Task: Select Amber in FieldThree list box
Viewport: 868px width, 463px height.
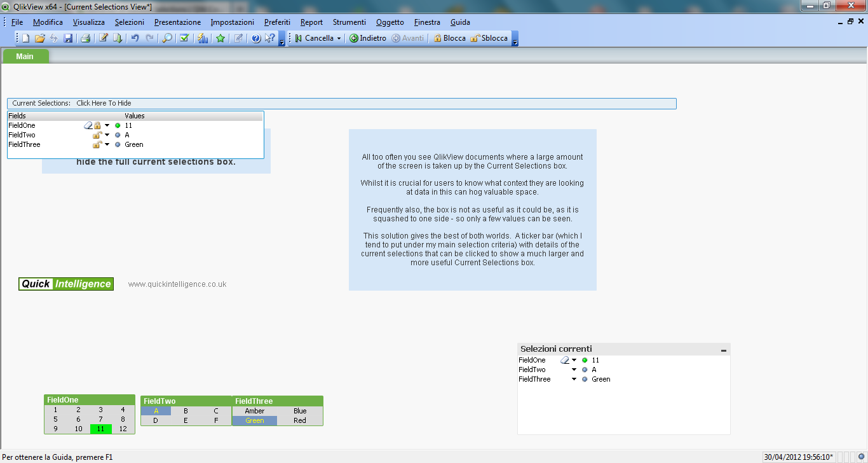Action: [255, 411]
